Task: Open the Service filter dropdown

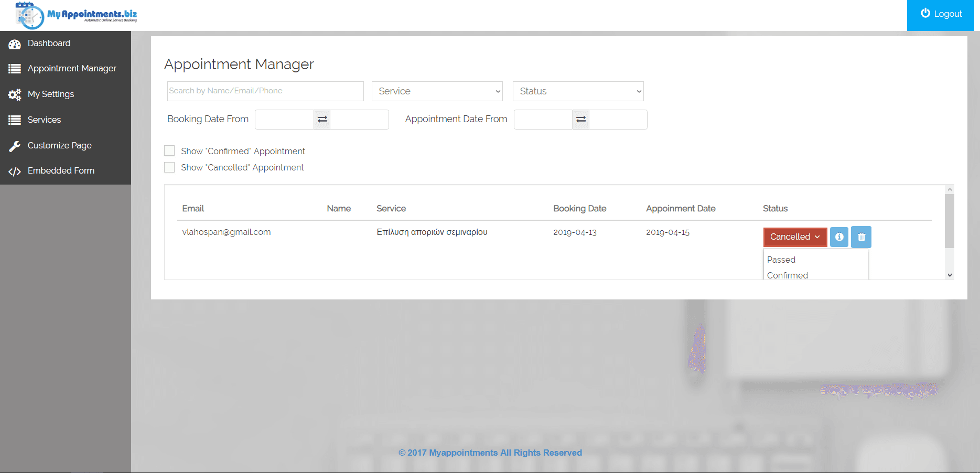Action: (x=437, y=91)
